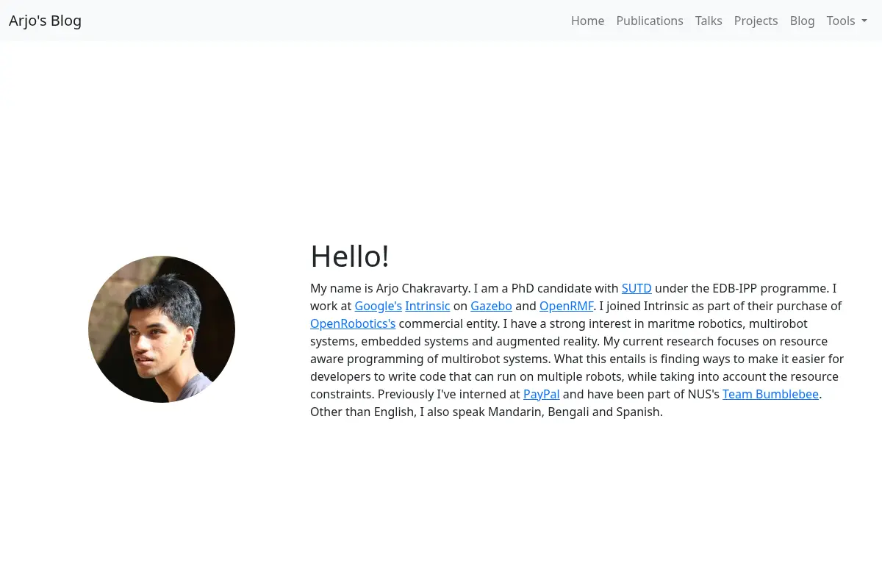Visit the OpenRMF link

[x=567, y=306]
